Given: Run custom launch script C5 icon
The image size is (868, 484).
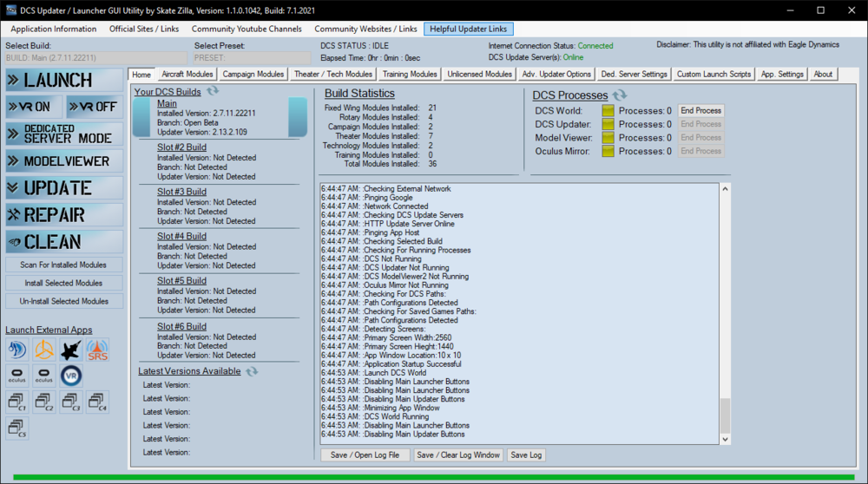Looking at the screenshot, I should click(x=17, y=428).
